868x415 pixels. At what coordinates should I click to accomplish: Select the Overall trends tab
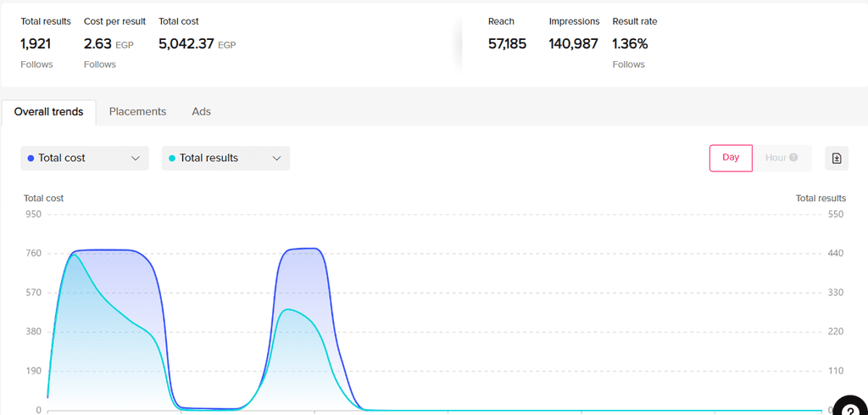[48, 112]
